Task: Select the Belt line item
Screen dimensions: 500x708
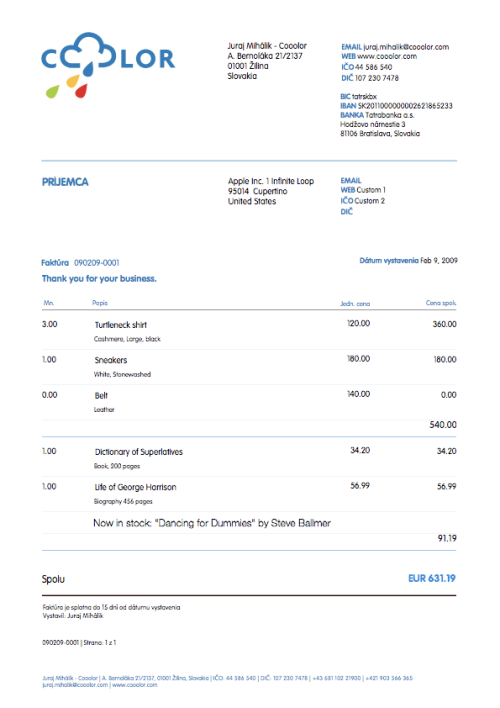Action: click(x=249, y=401)
